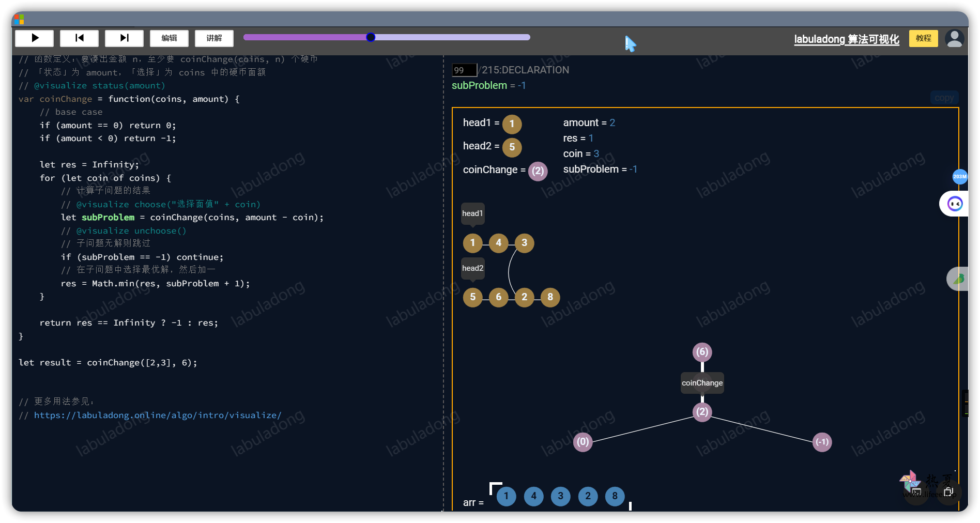
Task: Click the gold node 1 beside head1 variable
Action: (512, 124)
